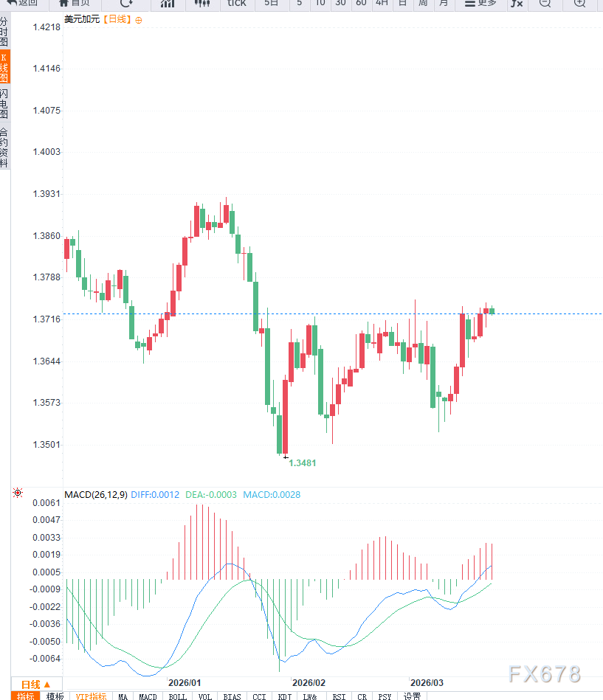The width and height of the screenshot is (603, 700).
Task: Zoom out with the minus magnifier
Action: pos(545,4)
